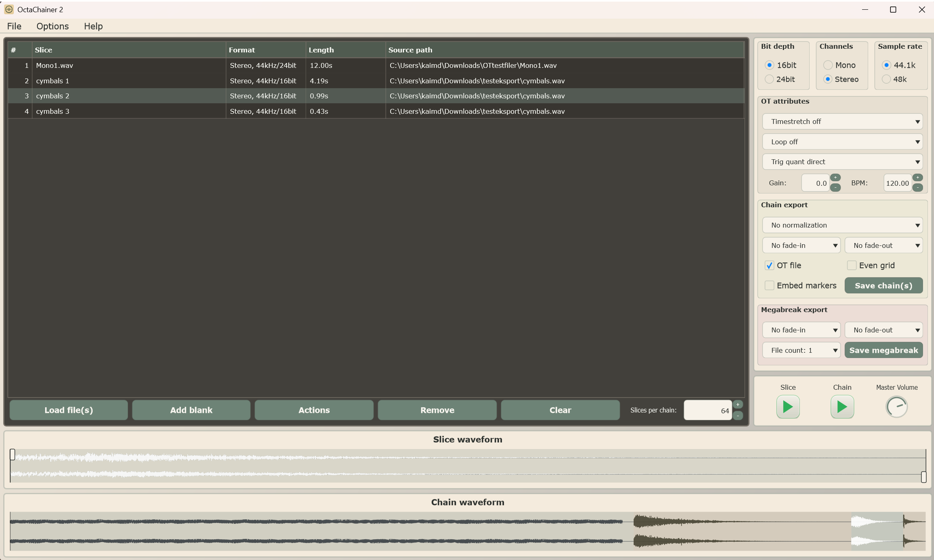Decrease BPM with minus stepper
The height and width of the screenshot is (560, 934).
(917, 187)
